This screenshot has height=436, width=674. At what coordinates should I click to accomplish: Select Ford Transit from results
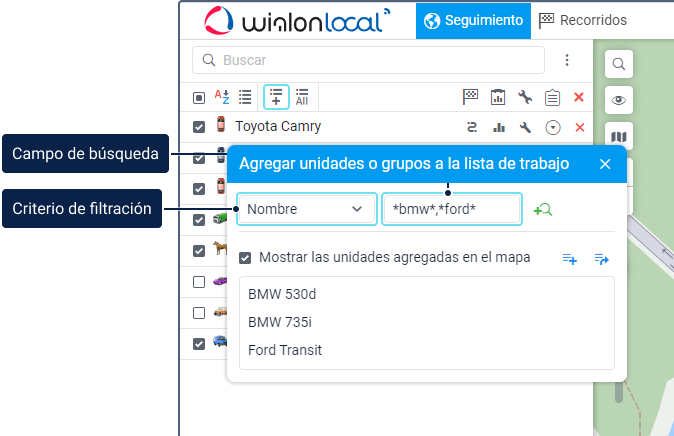(x=285, y=350)
